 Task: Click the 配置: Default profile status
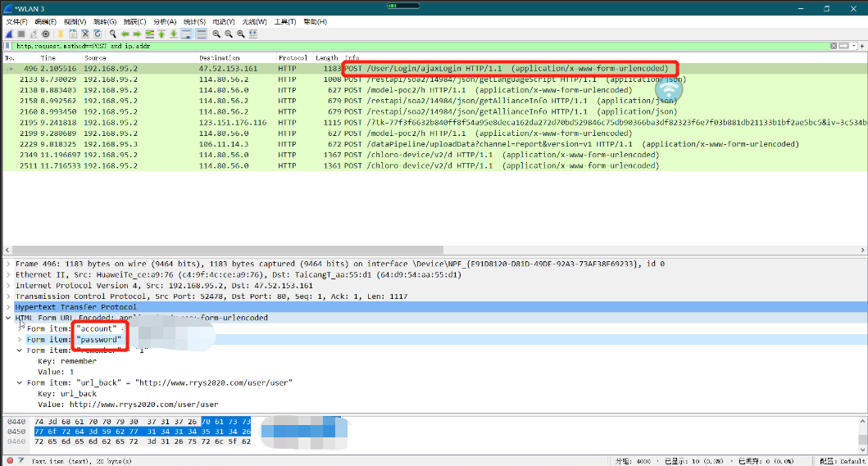[844, 460]
